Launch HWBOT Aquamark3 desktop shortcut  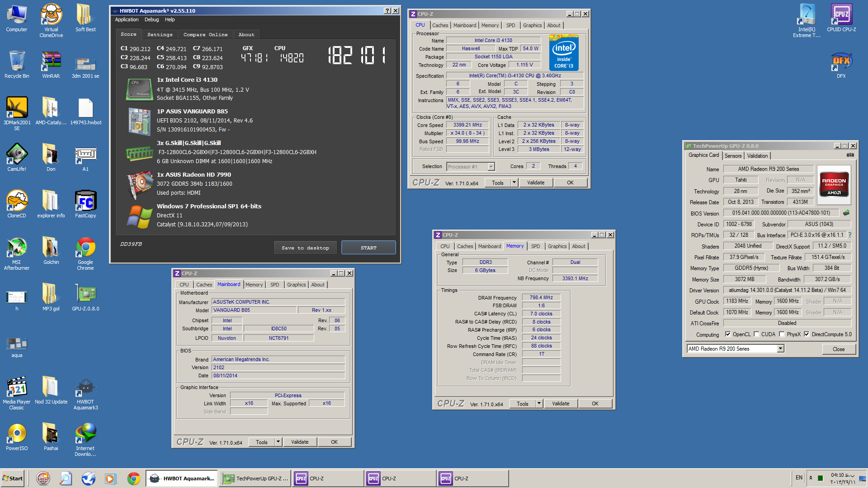(x=85, y=393)
